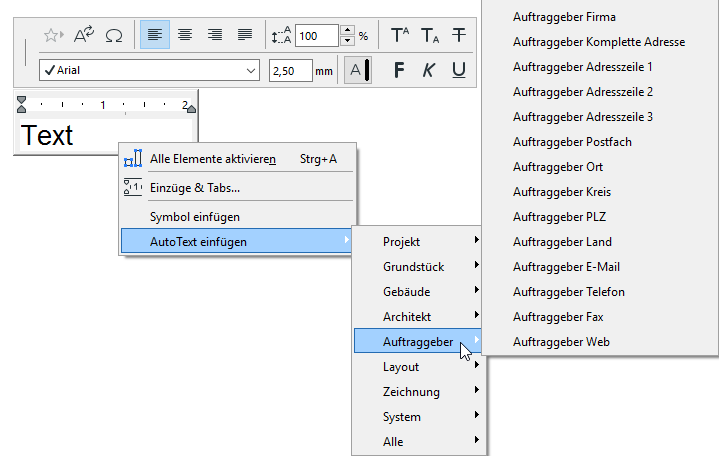Insert Auftraggeber E-Mail
Image resolution: width=719 pixels, height=456 pixels.
point(600,267)
